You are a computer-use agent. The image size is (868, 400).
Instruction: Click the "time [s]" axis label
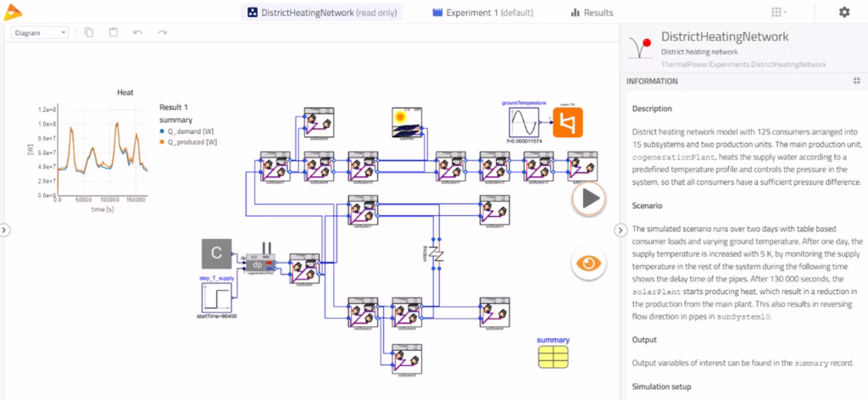click(x=102, y=209)
